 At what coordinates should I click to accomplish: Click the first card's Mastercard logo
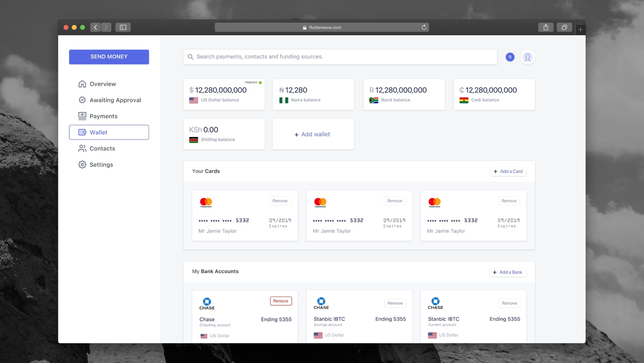pyautogui.click(x=206, y=202)
